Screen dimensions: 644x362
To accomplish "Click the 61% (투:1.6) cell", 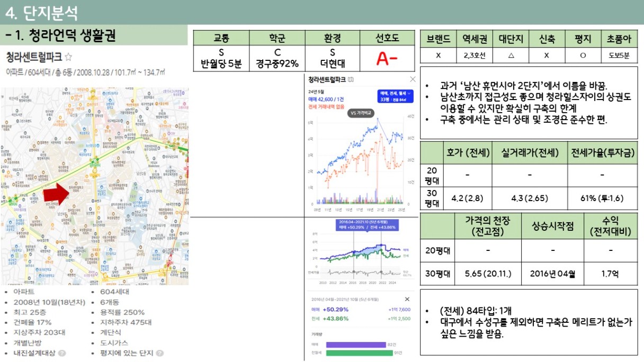I will (602, 198).
